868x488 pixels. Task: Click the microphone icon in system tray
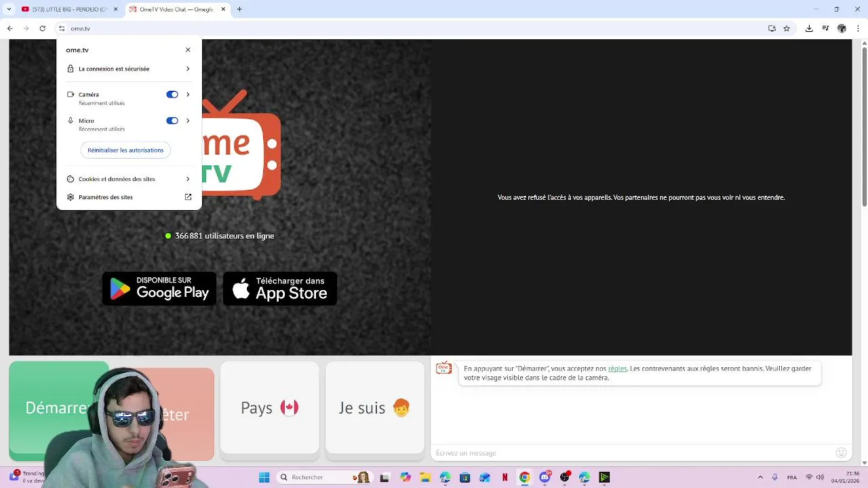(x=775, y=477)
